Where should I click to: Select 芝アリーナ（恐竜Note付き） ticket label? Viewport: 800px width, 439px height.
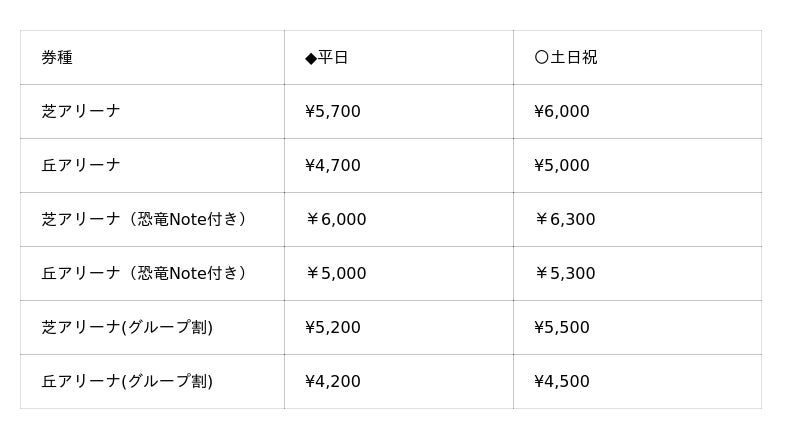pyautogui.click(x=145, y=220)
